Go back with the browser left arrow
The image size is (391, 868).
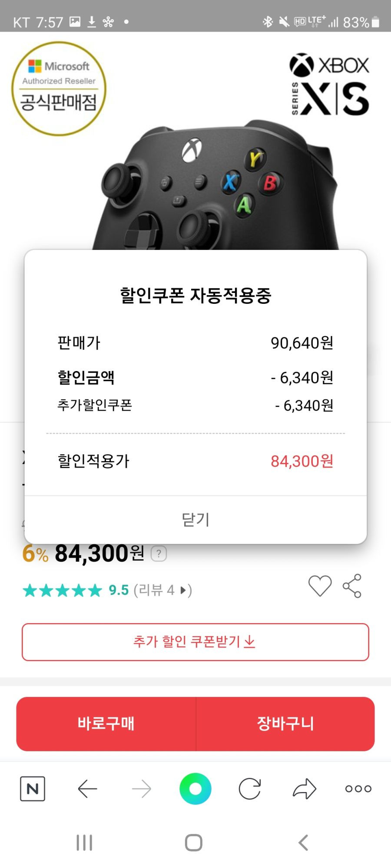(87, 789)
